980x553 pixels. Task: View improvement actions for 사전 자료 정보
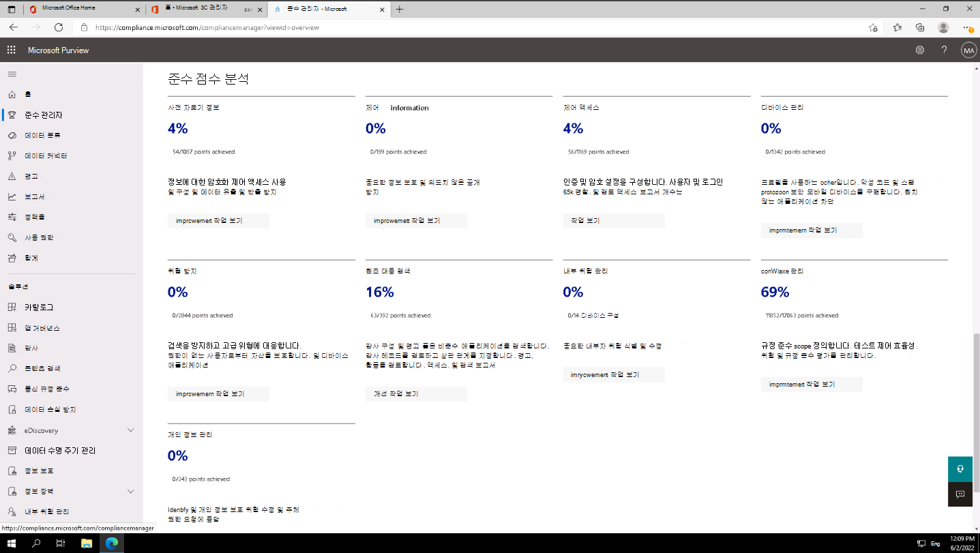coord(218,221)
